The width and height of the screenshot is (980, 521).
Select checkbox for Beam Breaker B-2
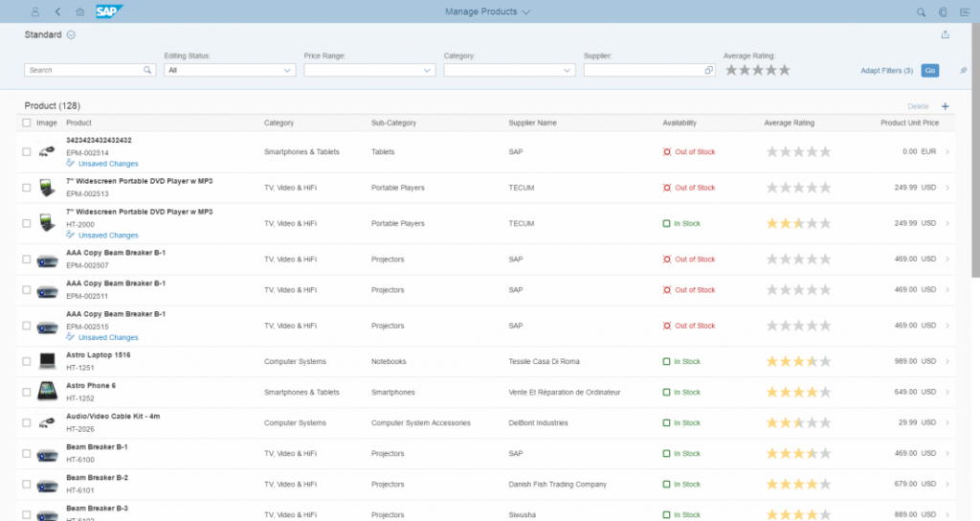tap(26, 484)
